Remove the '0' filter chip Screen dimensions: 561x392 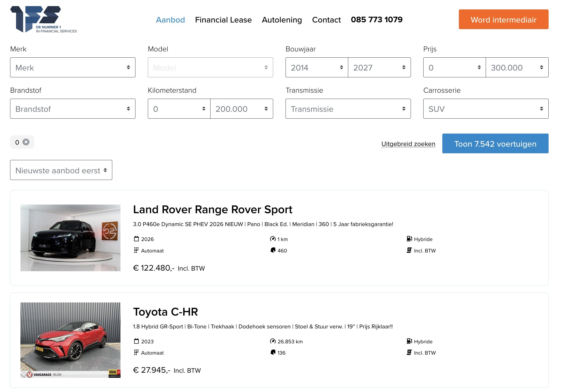(26, 142)
